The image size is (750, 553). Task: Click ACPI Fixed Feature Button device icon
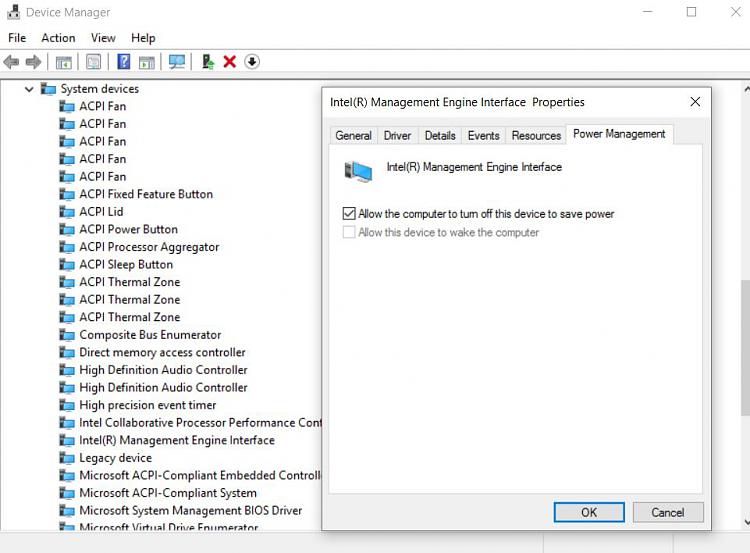[67, 194]
